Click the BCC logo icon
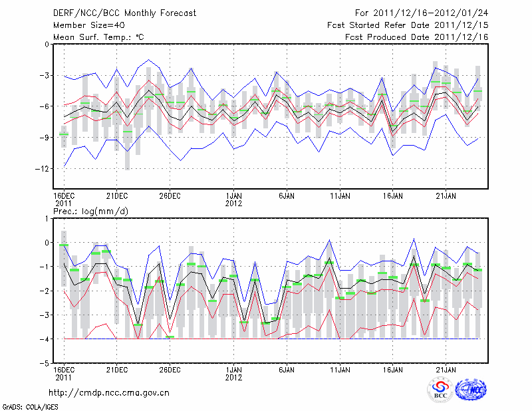Viewport: 532px width, 411px height. [440, 390]
